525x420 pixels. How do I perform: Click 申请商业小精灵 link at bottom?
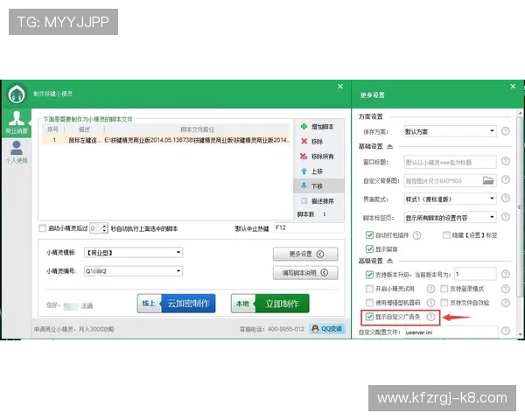click(73, 329)
